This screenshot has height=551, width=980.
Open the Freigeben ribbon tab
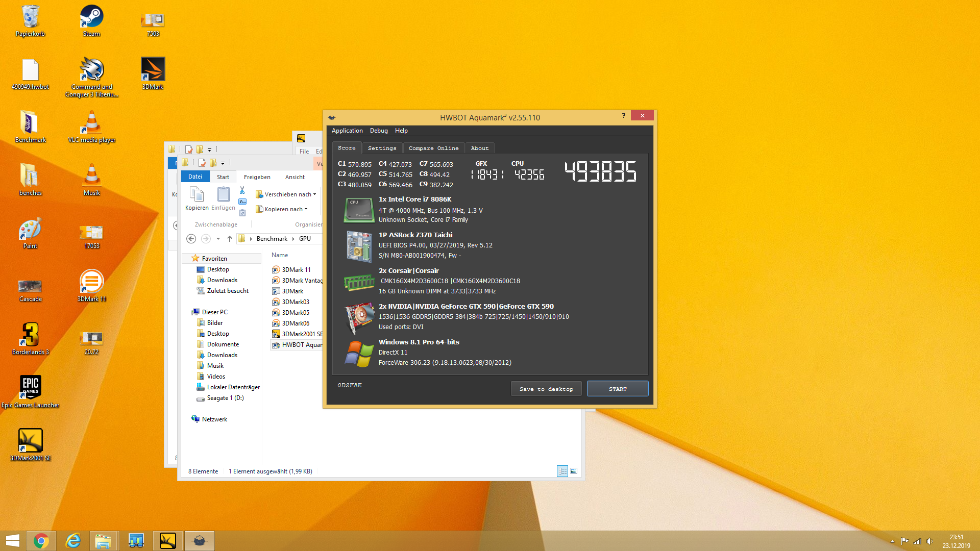pos(257,177)
